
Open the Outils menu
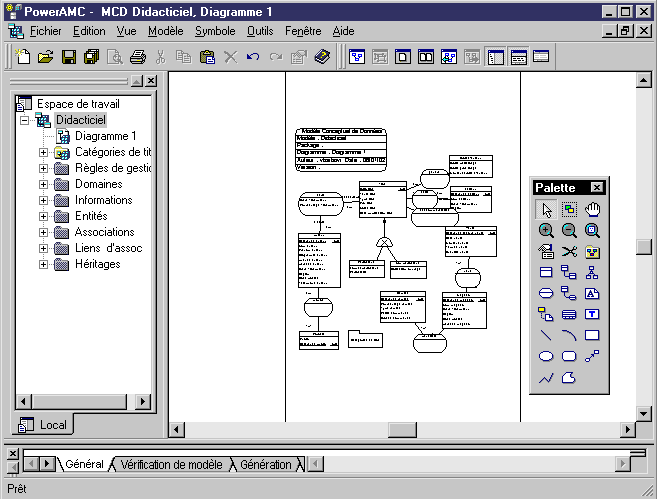coord(260,31)
